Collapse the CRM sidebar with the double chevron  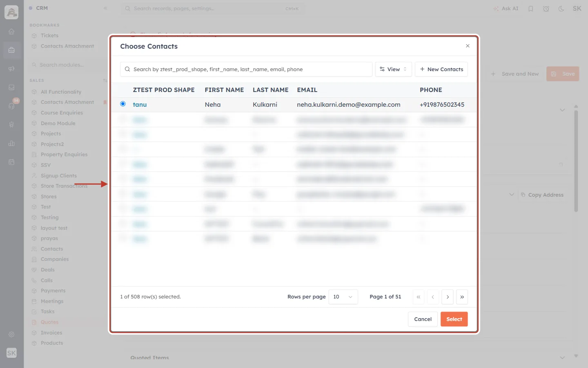[105, 8]
